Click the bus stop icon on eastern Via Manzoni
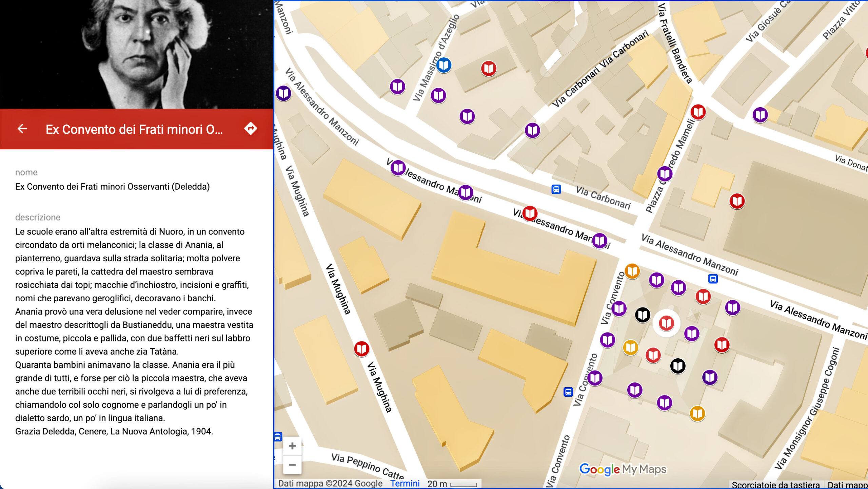Image resolution: width=868 pixels, height=489 pixels. [713, 279]
